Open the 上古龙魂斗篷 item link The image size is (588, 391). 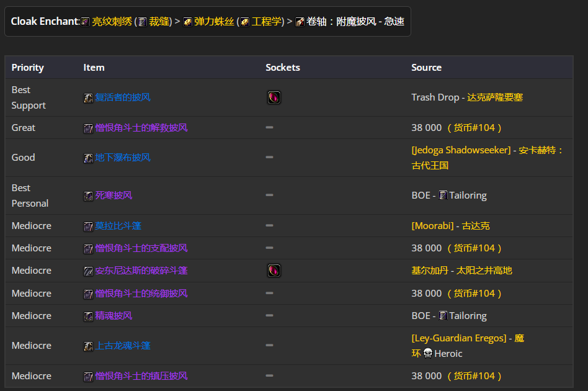tap(123, 346)
